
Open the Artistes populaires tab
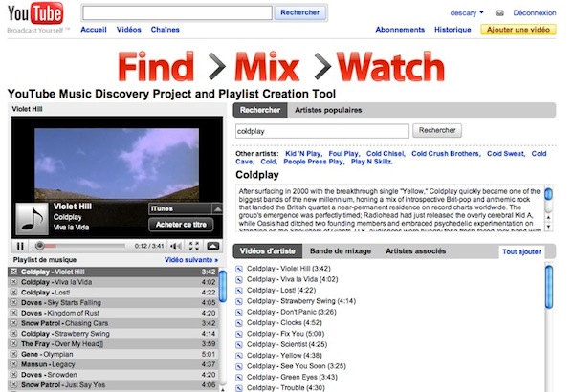328,110
